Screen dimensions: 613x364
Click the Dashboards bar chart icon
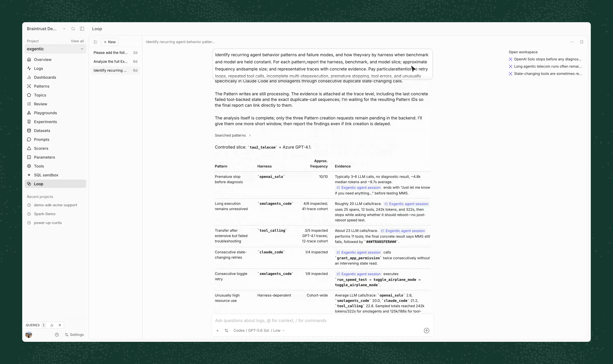tap(29, 77)
